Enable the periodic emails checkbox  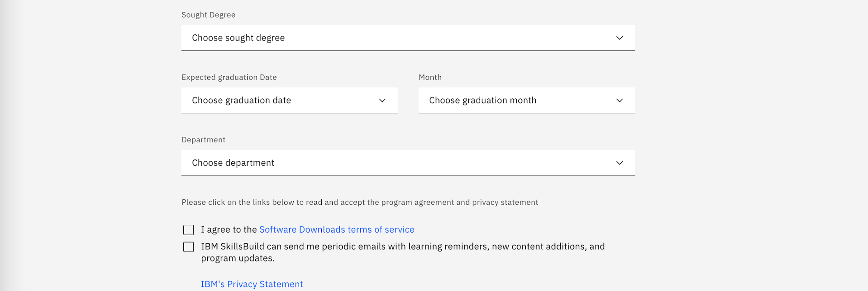coord(189,247)
